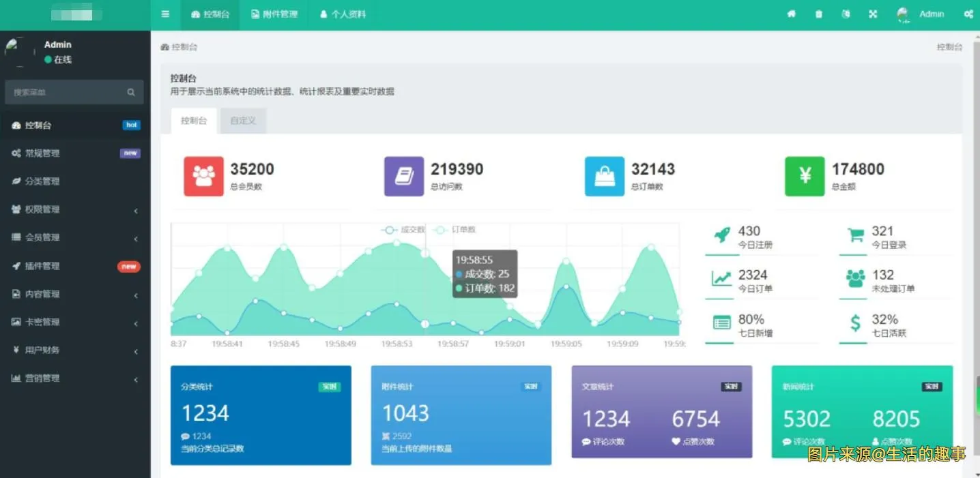Click the purple book icon for total visits
Viewport: 980px width, 478px height.
pos(404,176)
